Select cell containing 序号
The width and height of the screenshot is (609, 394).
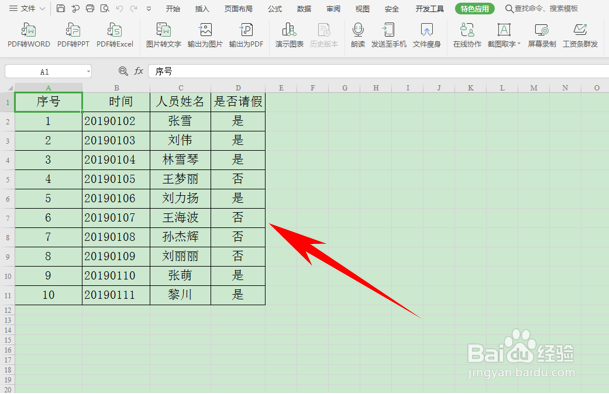coord(48,102)
